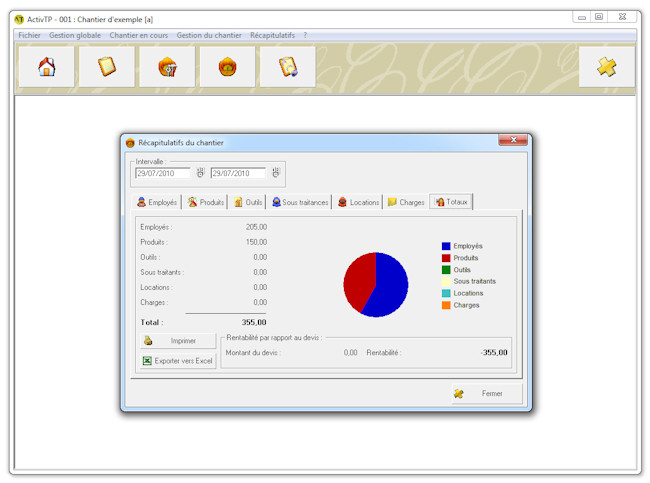
Task: Click the yellow puzzle piece toolbar button
Action: 606,67
